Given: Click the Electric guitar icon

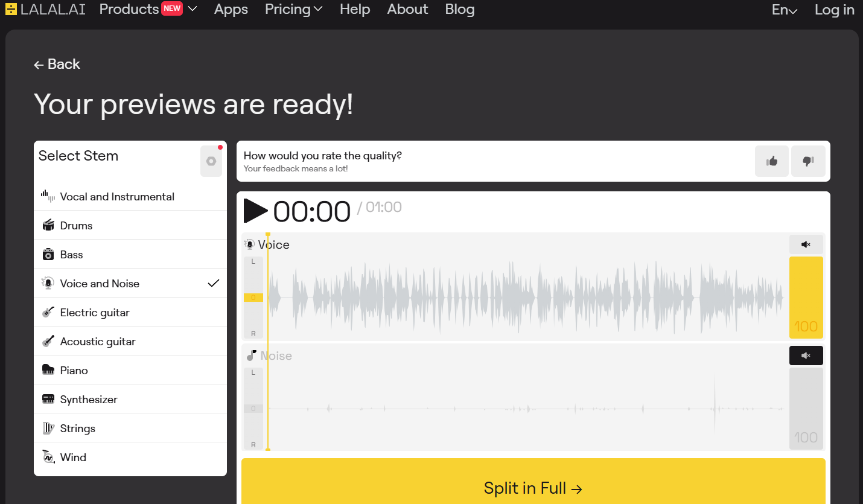Looking at the screenshot, I should click(48, 312).
